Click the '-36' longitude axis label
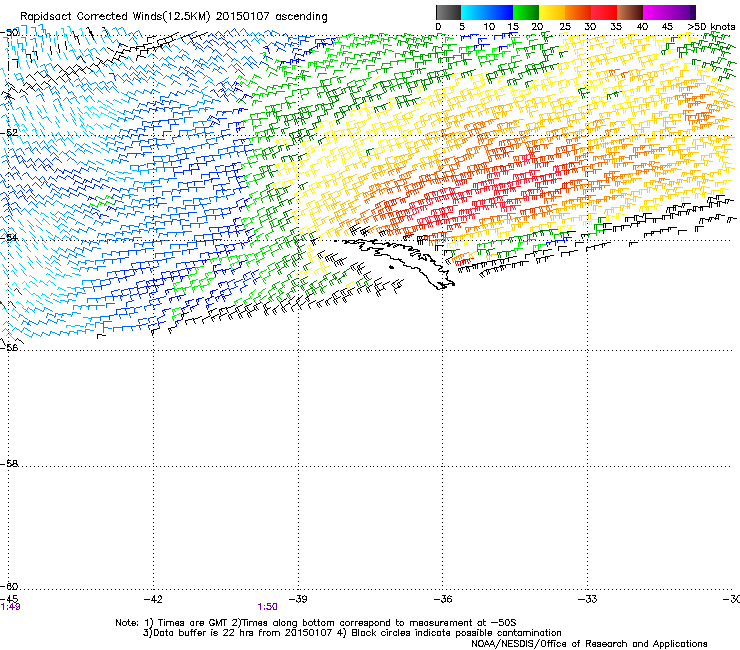Image resolution: width=740 pixels, height=650 pixels. click(x=443, y=599)
